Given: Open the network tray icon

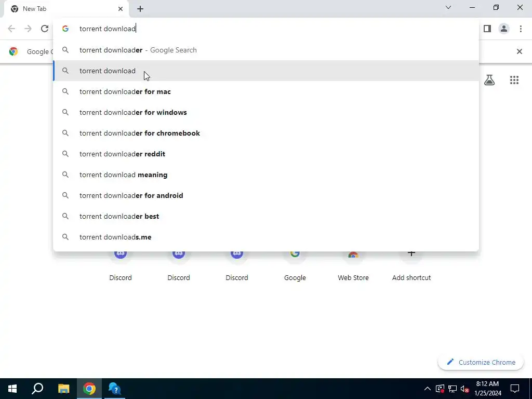Looking at the screenshot, I should [453, 389].
